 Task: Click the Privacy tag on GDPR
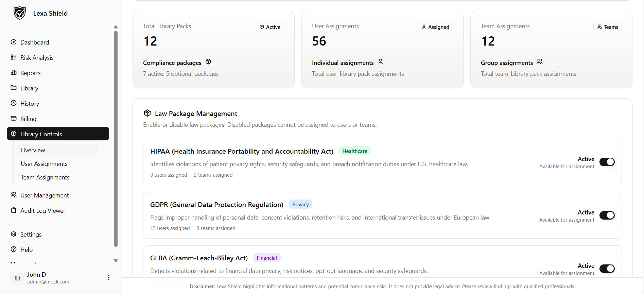pyautogui.click(x=300, y=204)
